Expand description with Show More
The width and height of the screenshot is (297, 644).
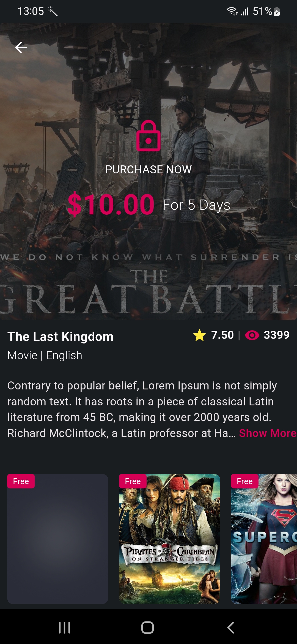[267, 433]
